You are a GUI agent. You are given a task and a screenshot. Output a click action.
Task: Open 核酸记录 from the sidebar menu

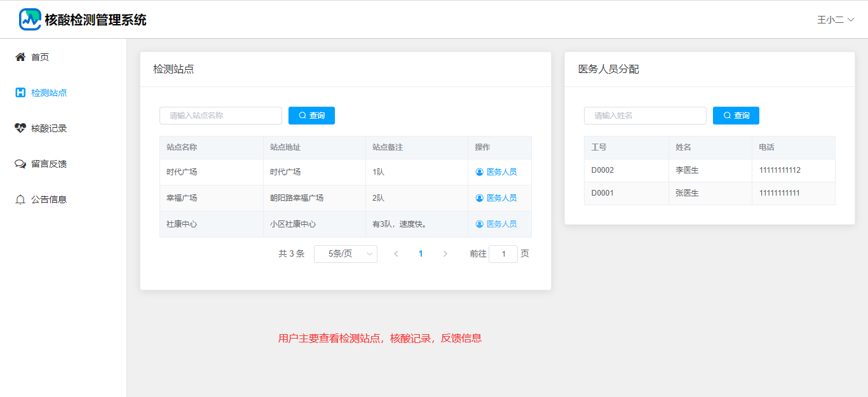coord(49,128)
